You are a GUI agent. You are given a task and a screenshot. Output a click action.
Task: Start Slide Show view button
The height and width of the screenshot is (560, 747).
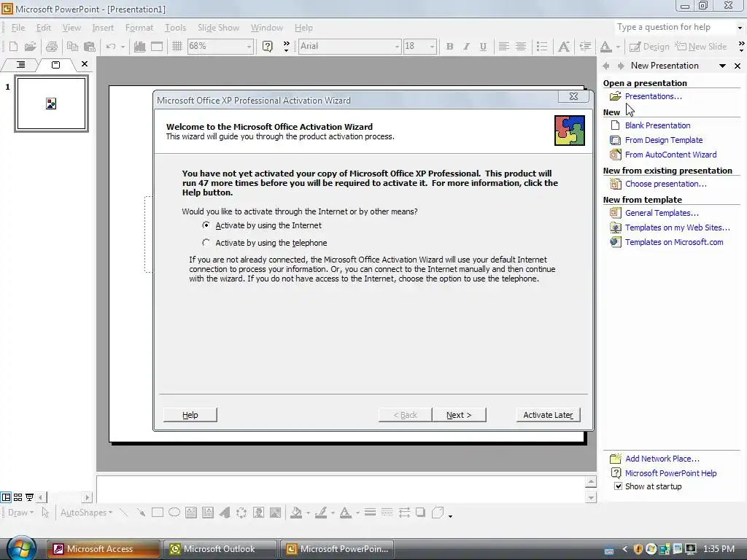click(29, 497)
